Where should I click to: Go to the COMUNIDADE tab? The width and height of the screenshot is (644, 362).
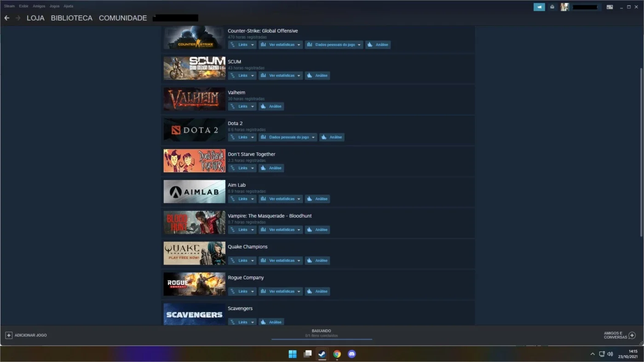(x=123, y=18)
